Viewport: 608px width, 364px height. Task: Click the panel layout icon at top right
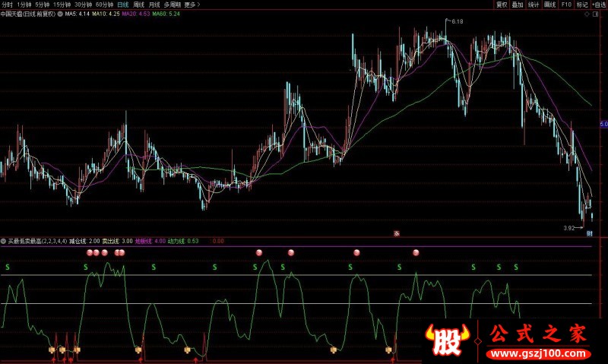595,14
